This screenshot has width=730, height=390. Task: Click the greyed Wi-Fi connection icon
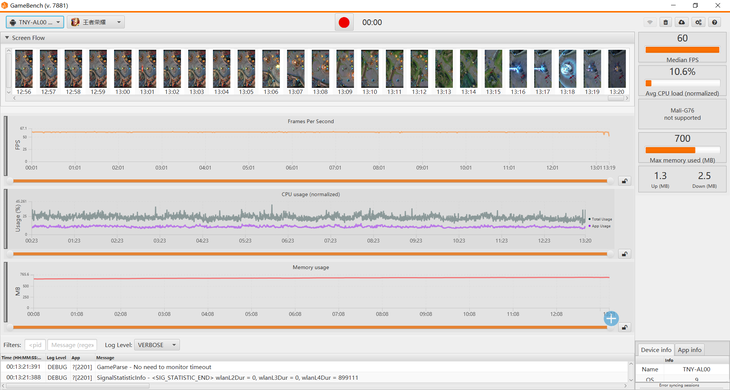tap(650, 22)
